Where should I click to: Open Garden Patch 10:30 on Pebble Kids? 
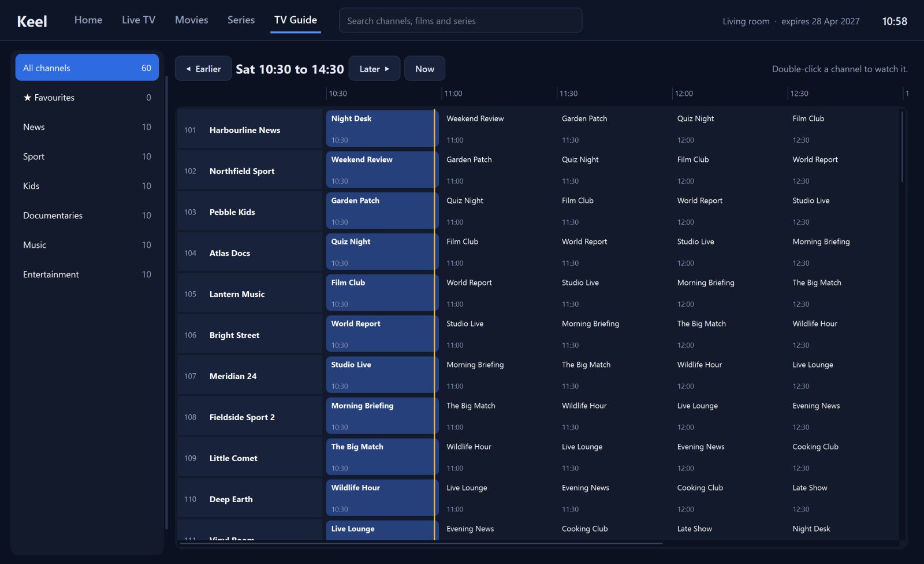click(382, 211)
